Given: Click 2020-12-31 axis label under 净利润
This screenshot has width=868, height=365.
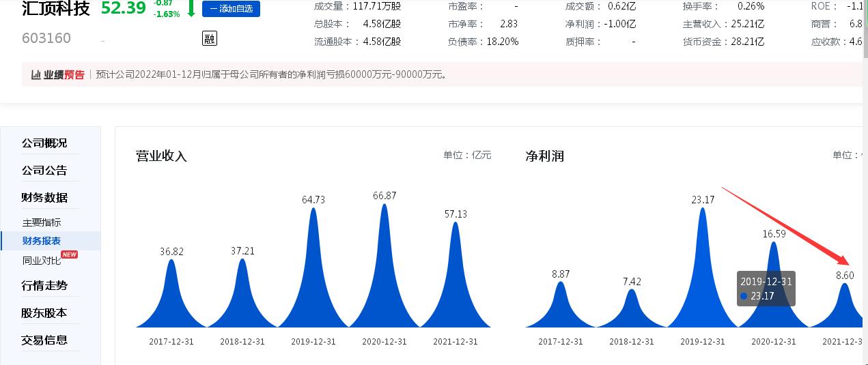Looking at the screenshot, I should click(x=774, y=342).
